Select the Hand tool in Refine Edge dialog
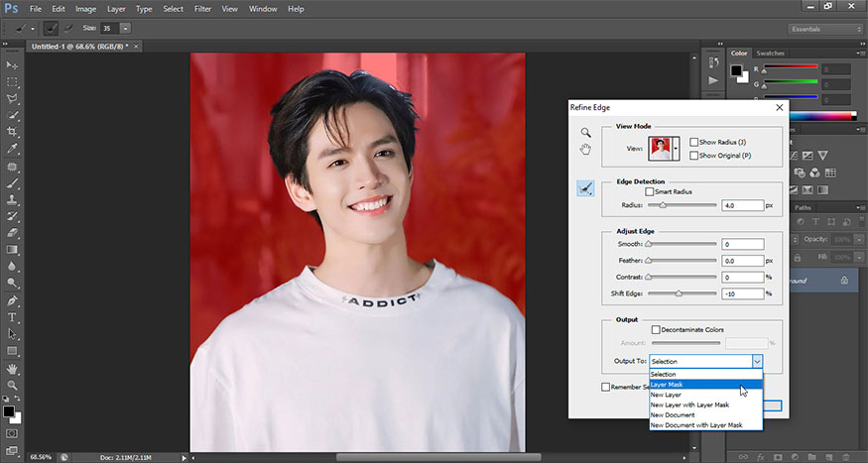Viewport: 868px width, 463px height. click(x=586, y=150)
